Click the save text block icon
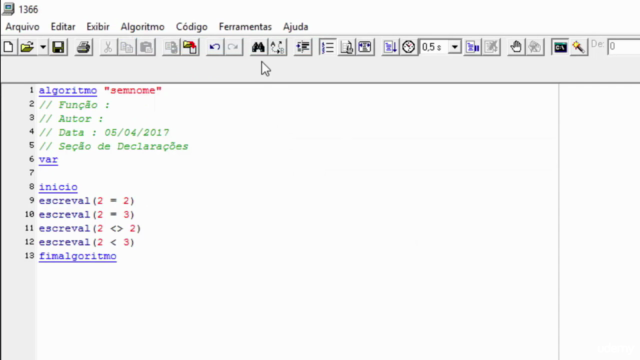 pyautogui.click(x=171, y=47)
